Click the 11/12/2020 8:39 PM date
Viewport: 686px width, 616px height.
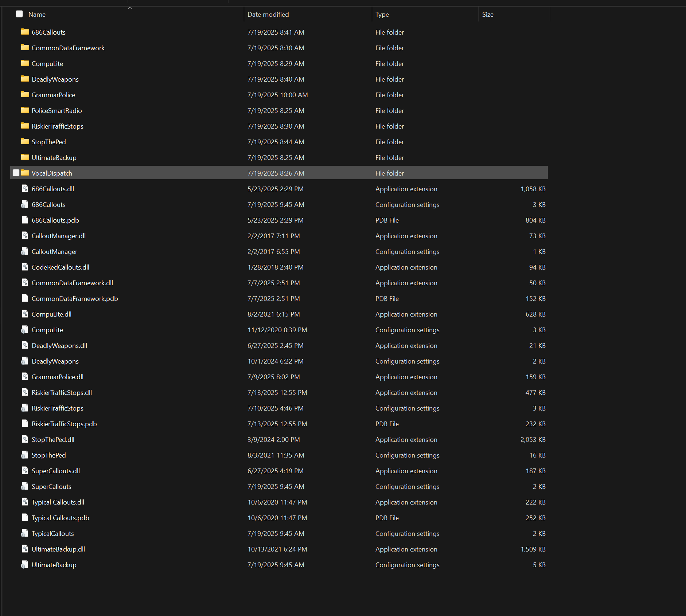(277, 330)
